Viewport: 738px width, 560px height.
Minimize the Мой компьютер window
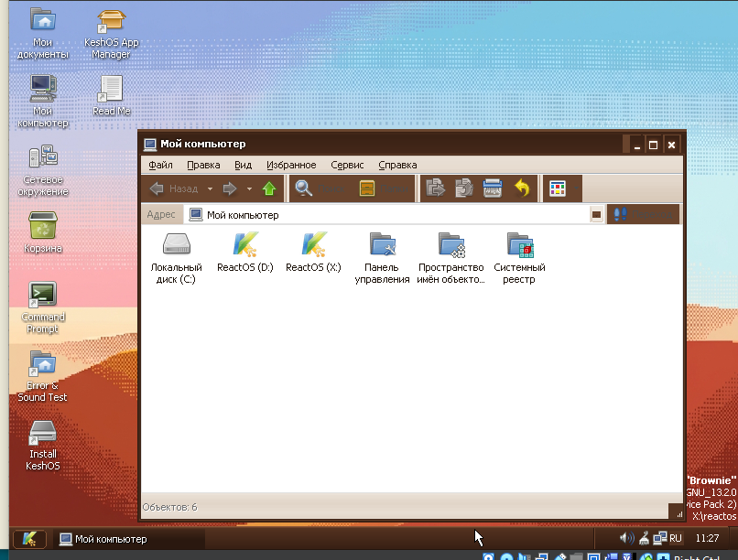637,145
